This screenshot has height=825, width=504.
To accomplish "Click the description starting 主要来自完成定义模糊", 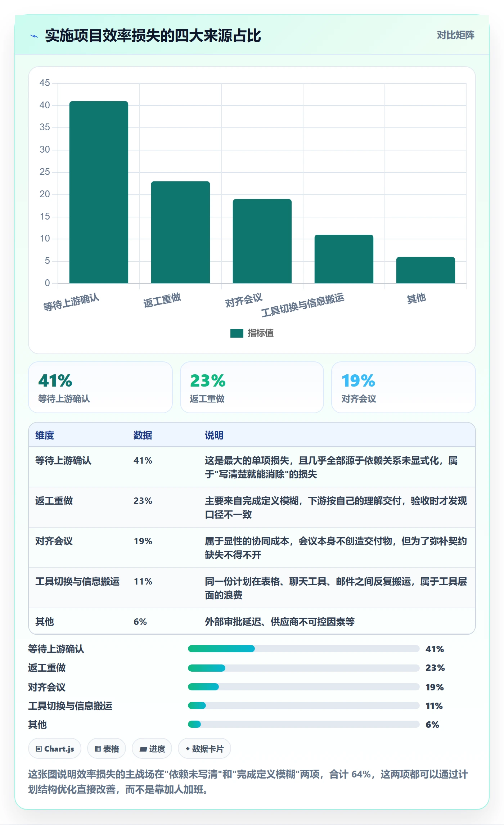I will (336, 508).
